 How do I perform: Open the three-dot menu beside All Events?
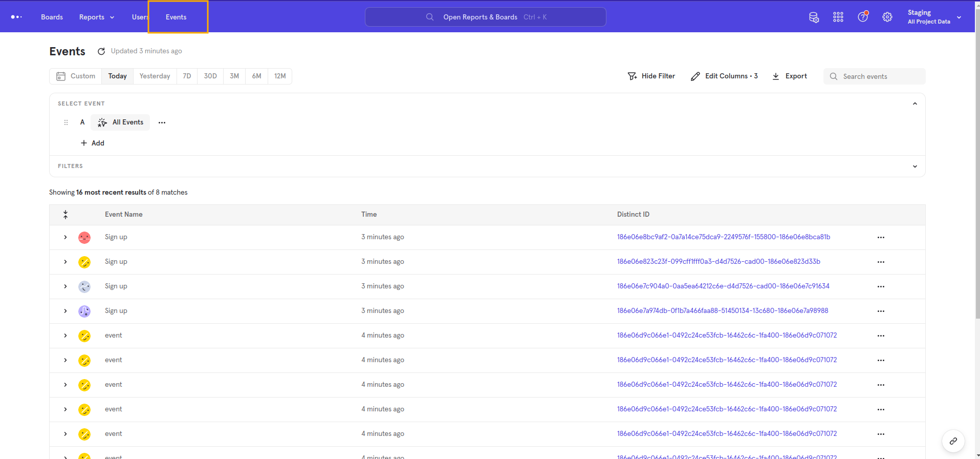(x=162, y=122)
